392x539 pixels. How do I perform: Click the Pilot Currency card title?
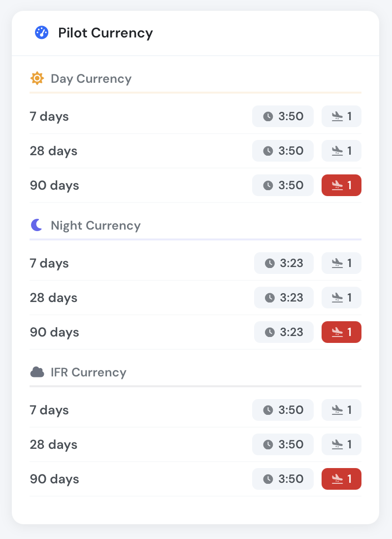[x=105, y=33]
